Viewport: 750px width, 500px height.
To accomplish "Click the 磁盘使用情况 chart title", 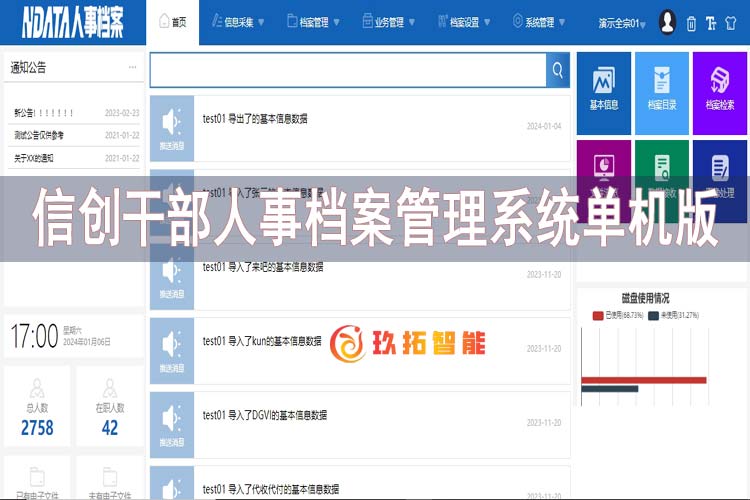I will tap(645, 299).
